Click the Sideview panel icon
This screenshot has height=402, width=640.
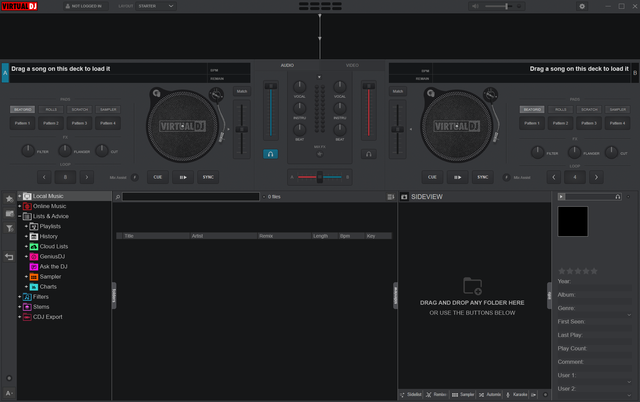[404, 197]
